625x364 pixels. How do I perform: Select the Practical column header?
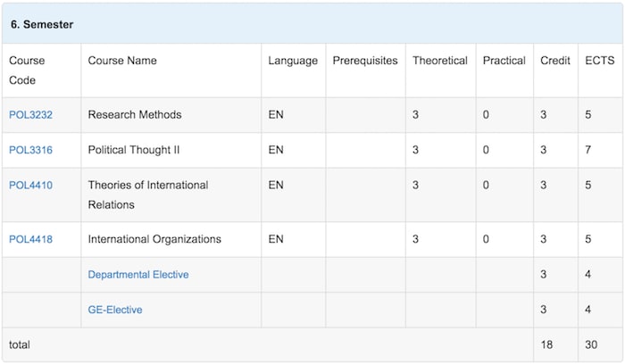[x=504, y=61]
